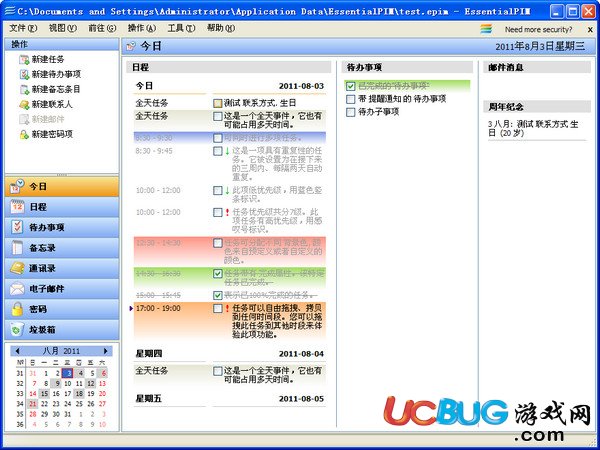Select highlighted day 3 in the mini calendar
Image resolution: width=600 pixels, height=450 pixels.
tap(67, 373)
